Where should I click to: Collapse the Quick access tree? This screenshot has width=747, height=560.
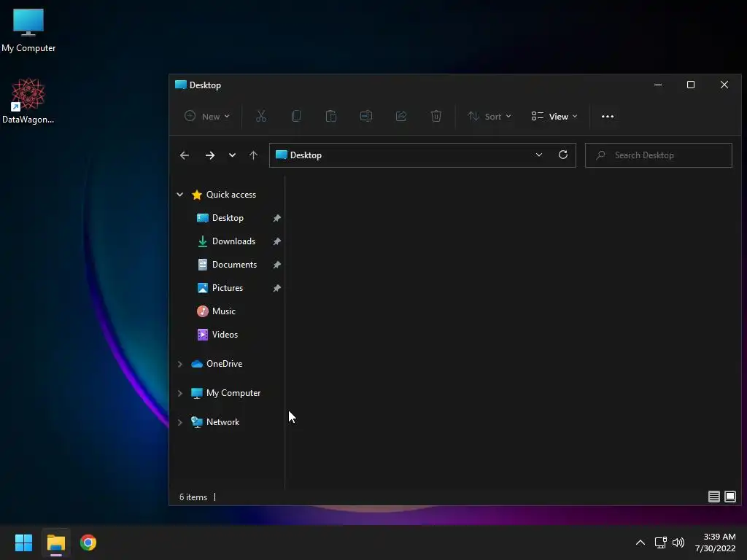[180, 194]
